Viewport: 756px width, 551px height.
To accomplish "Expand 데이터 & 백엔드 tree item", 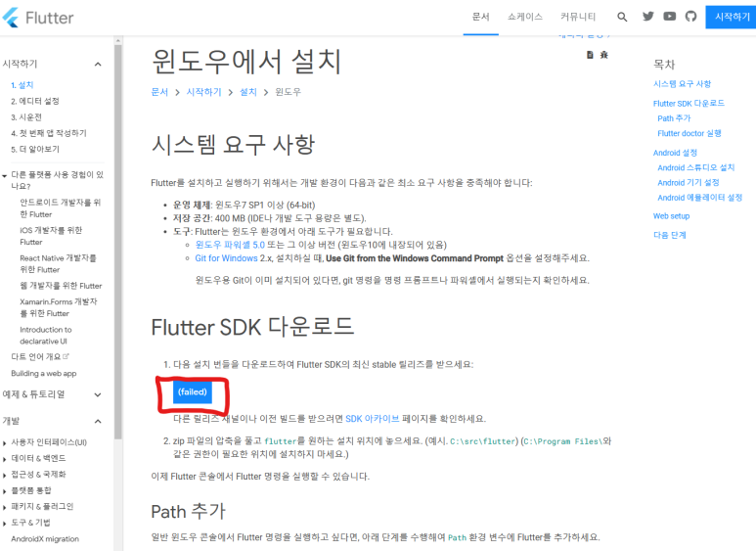I will (4, 459).
